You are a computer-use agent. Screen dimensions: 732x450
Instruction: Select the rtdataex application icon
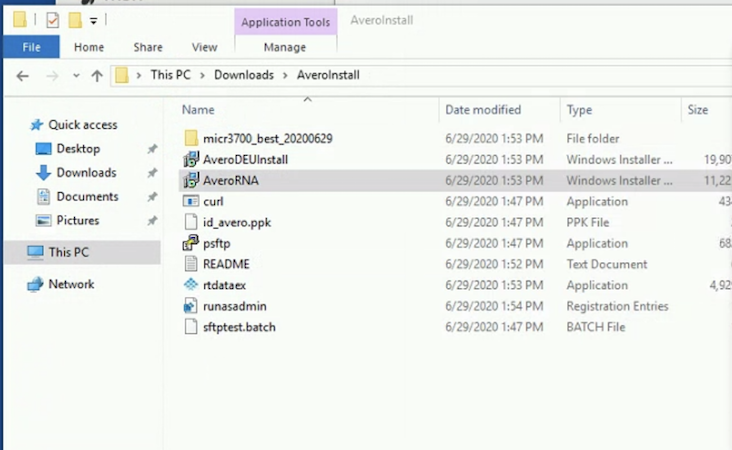point(192,286)
